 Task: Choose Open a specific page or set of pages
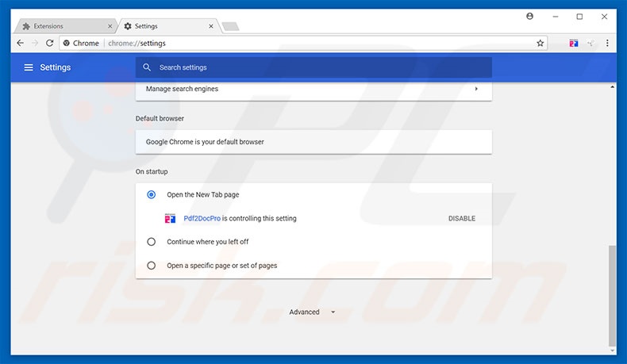pyautogui.click(x=151, y=266)
